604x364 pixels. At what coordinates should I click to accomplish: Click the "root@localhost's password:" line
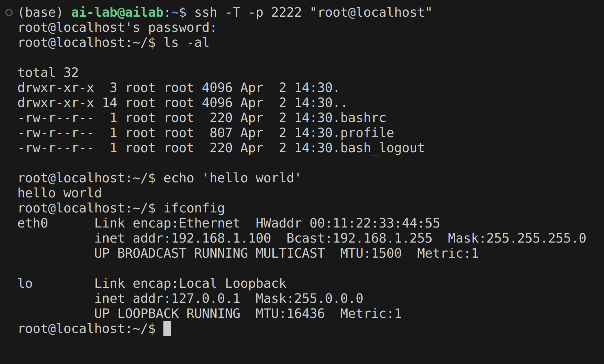(117, 28)
